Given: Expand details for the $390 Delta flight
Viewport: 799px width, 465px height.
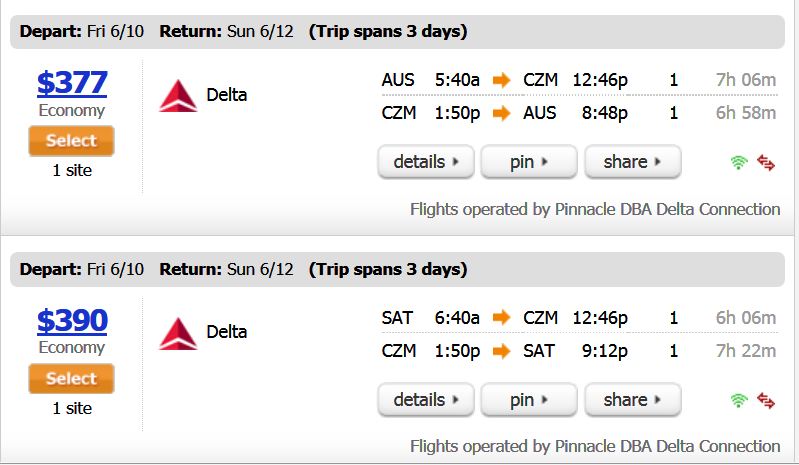Looking at the screenshot, I should (x=426, y=400).
